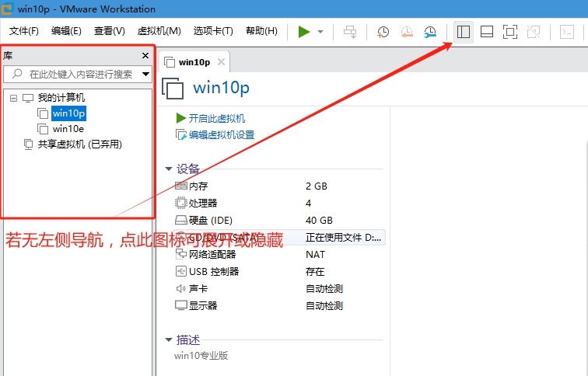Click the console view toolbar icon

pos(567,32)
